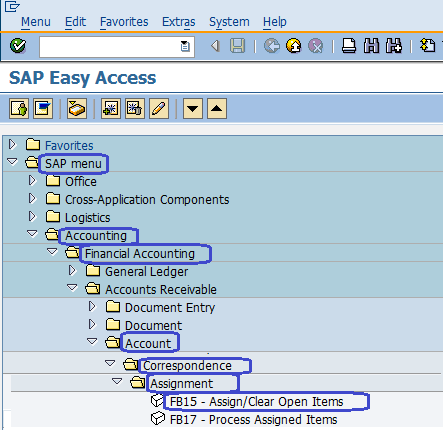Click the green checkmark Enter icon
443x430 pixels.
coord(18,46)
